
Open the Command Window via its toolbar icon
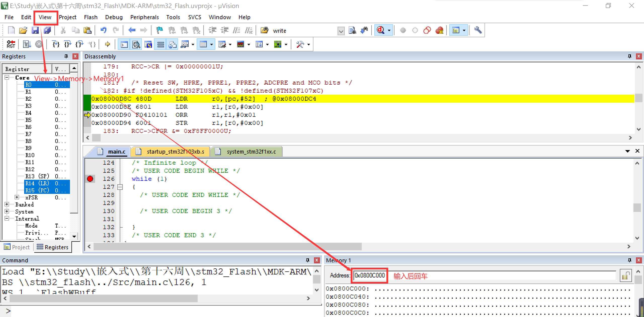(124, 44)
